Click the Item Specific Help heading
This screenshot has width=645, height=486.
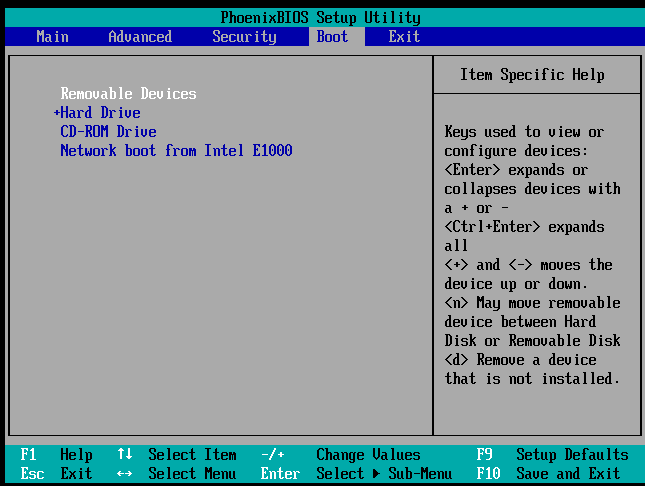coord(532,74)
